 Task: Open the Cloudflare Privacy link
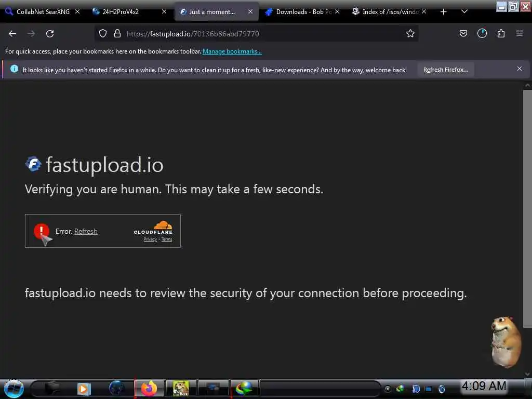pos(150,239)
